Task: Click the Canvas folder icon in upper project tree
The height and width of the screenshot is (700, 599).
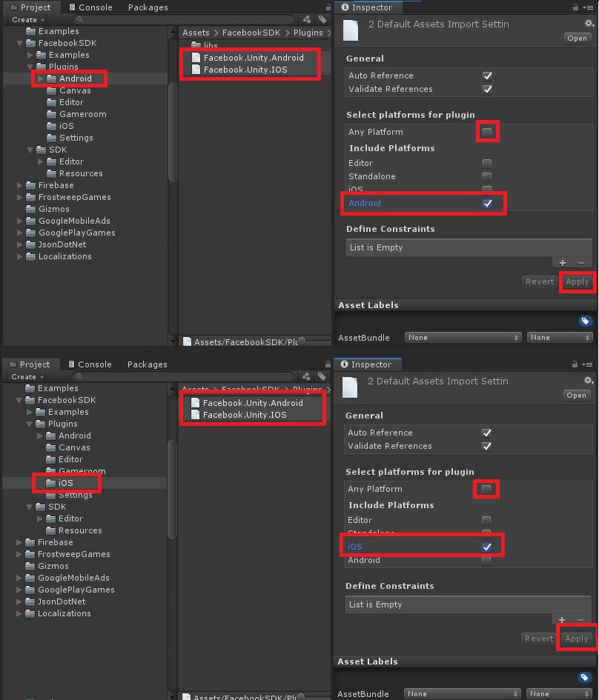Action: click(x=52, y=90)
